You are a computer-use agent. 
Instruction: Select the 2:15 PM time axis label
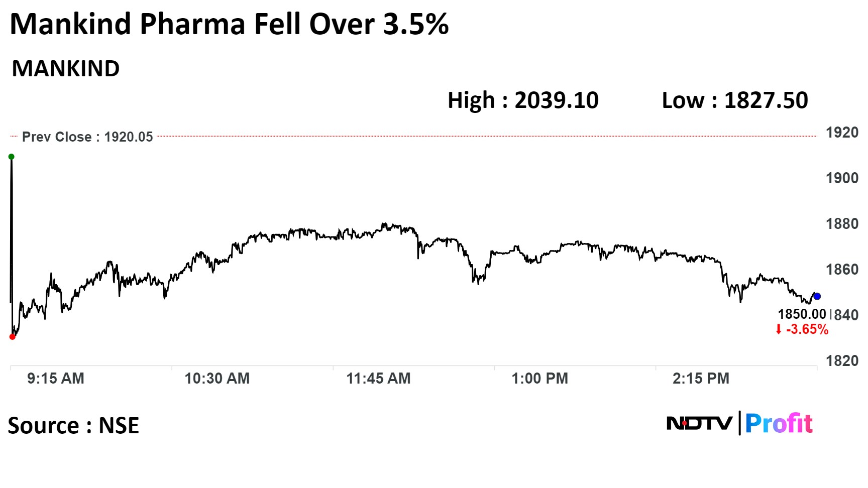pyautogui.click(x=701, y=378)
